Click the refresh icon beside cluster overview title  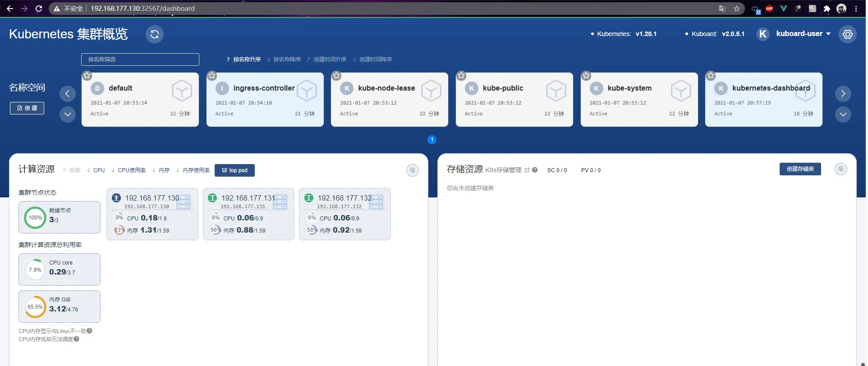(154, 34)
